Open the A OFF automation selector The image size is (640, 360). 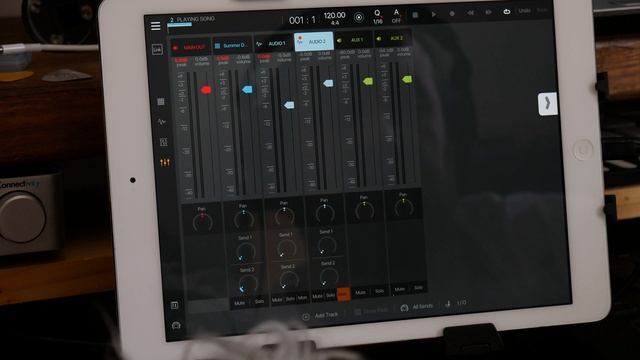(396, 16)
